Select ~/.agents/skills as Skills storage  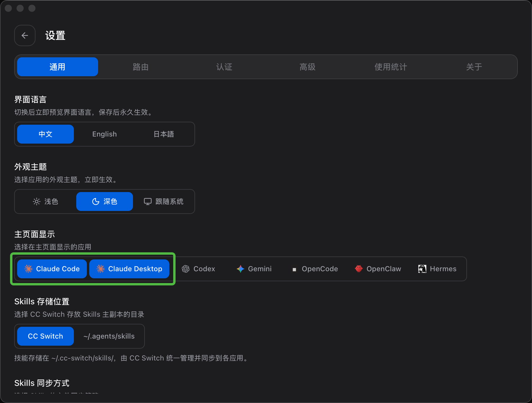(109, 336)
